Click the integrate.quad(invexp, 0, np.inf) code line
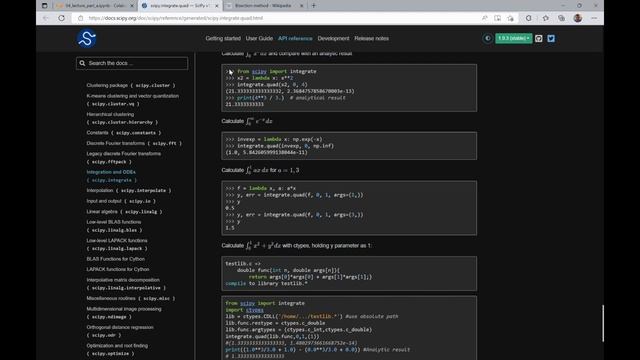640x360 pixels. point(285,146)
